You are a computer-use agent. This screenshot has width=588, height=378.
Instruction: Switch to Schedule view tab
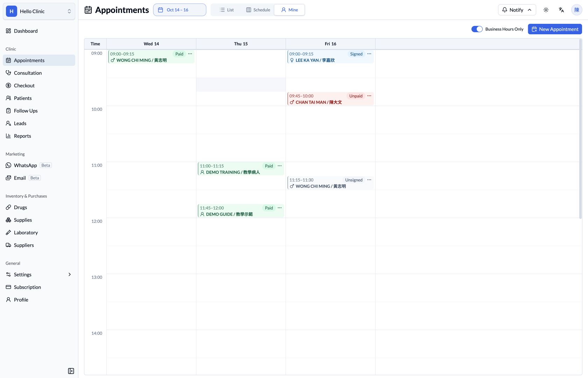258,10
